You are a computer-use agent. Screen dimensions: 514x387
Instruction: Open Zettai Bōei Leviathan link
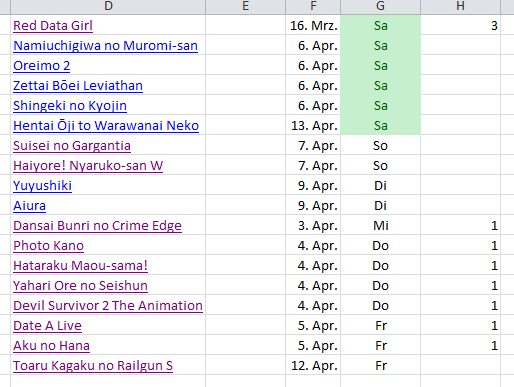pyautogui.click(x=78, y=86)
